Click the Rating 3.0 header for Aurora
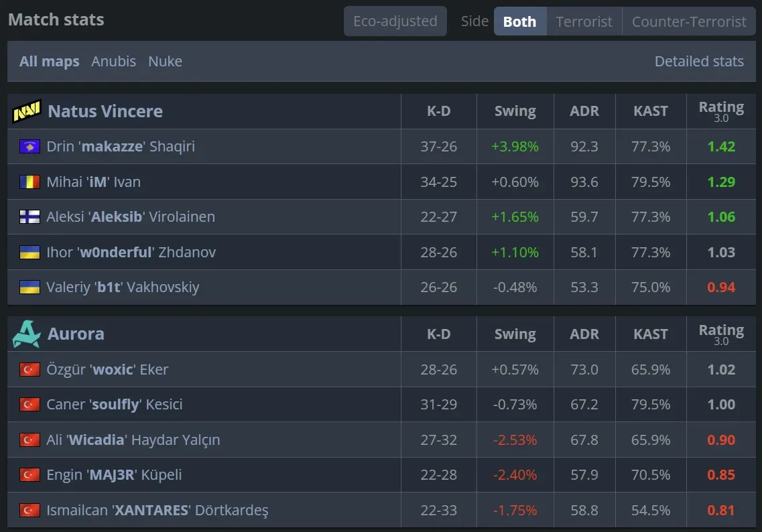This screenshot has height=532, width=762. (721, 334)
